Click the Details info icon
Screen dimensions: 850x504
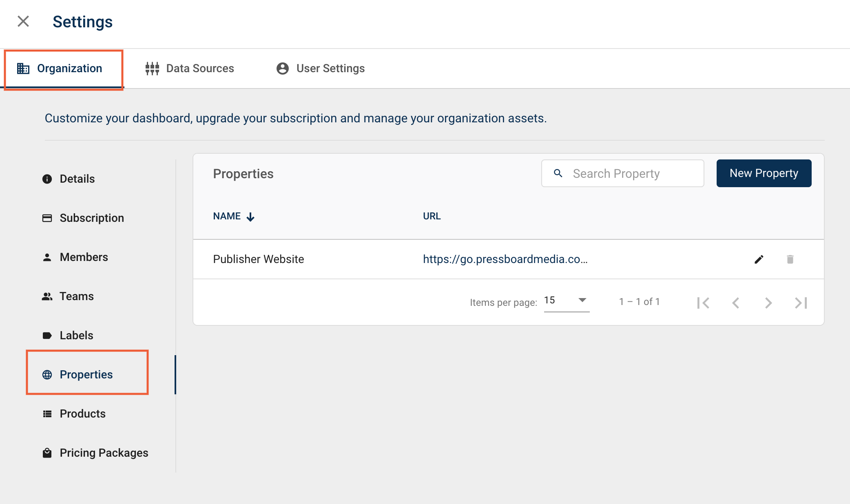coord(47,179)
